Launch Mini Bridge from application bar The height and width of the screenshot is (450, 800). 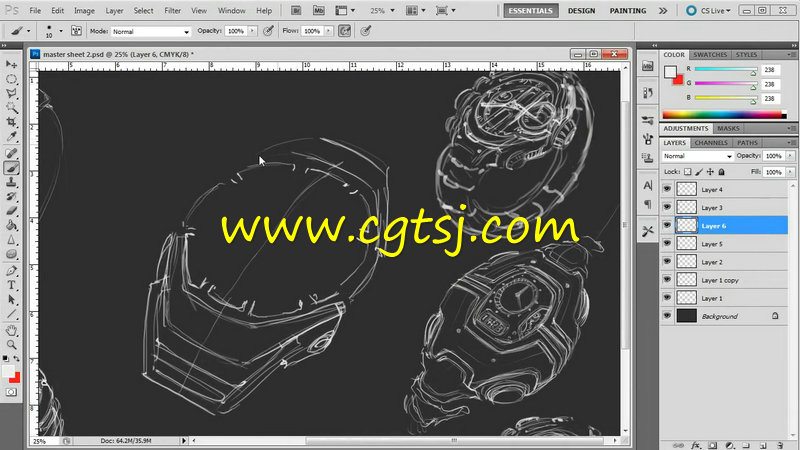point(318,10)
